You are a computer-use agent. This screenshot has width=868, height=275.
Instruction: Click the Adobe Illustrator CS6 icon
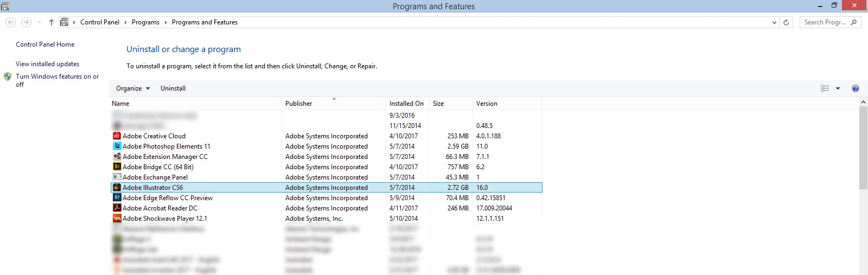click(117, 188)
